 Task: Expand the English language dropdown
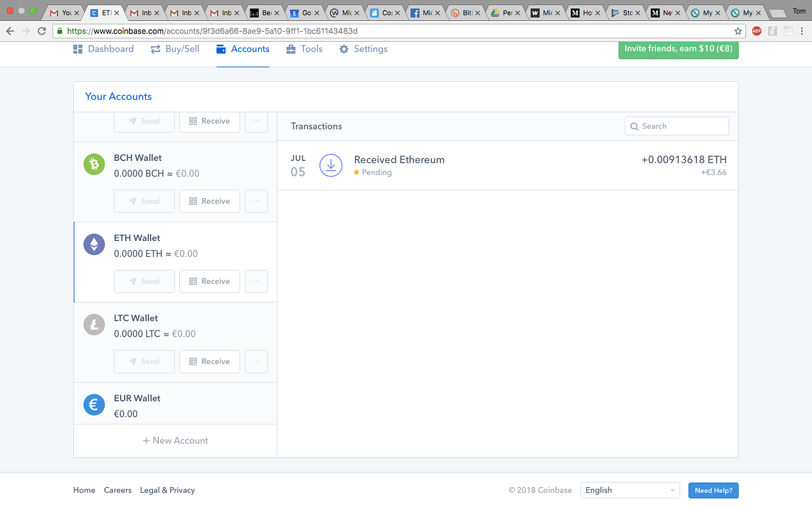pos(630,491)
